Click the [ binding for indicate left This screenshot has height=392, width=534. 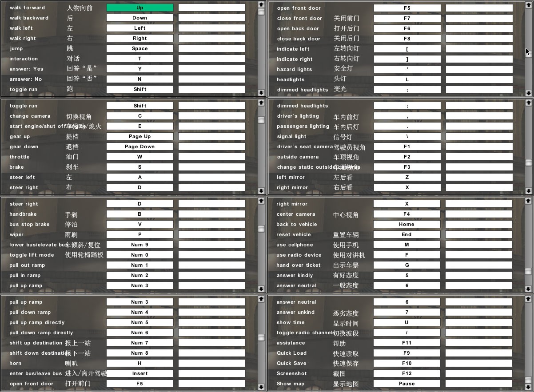pos(407,49)
